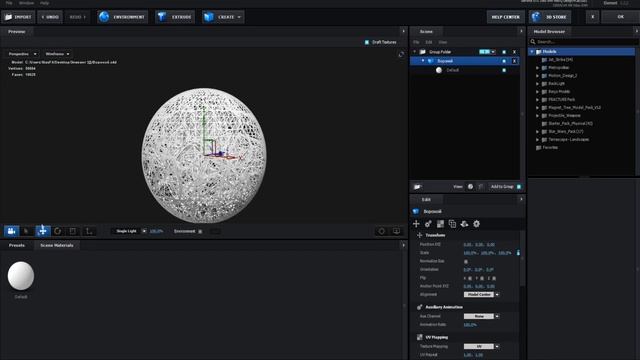Open the Scene panel File menu
640x360 pixels.
(416, 42)
